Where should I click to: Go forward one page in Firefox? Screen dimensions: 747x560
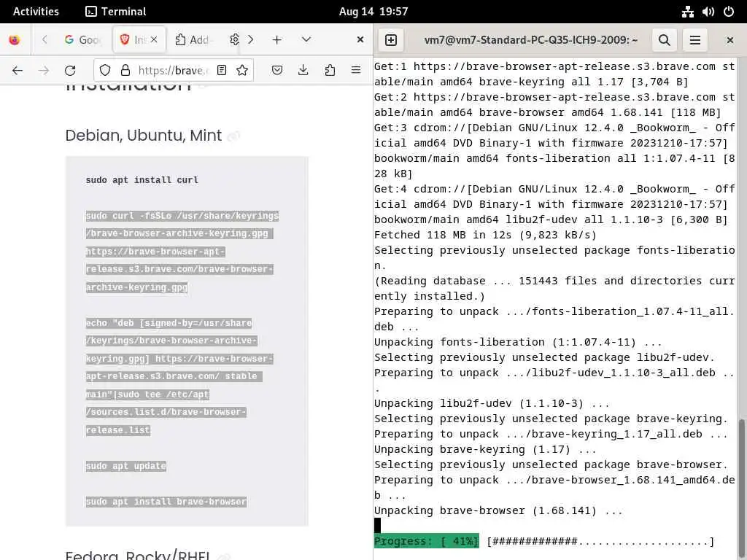(x=44, y=71)
